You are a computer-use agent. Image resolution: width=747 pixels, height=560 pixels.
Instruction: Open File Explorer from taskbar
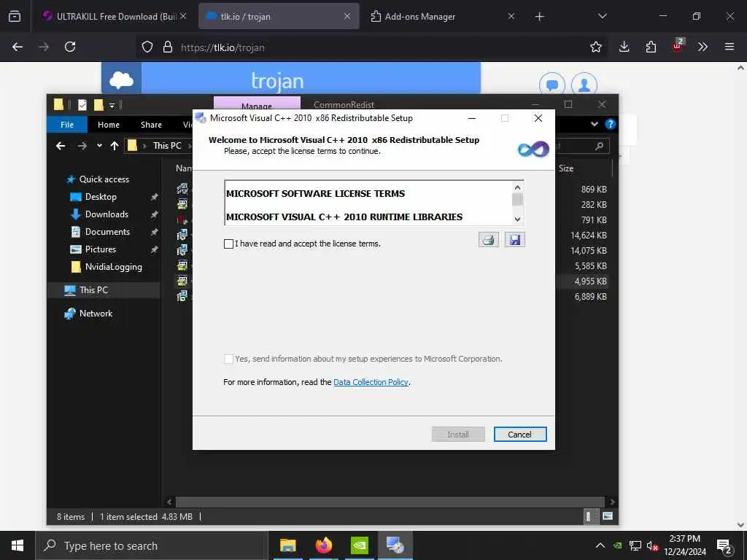tap(287, 545)
